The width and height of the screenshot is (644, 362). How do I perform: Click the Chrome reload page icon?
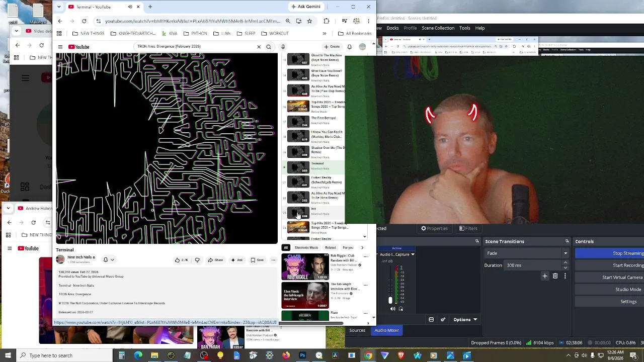coord(84,21)
